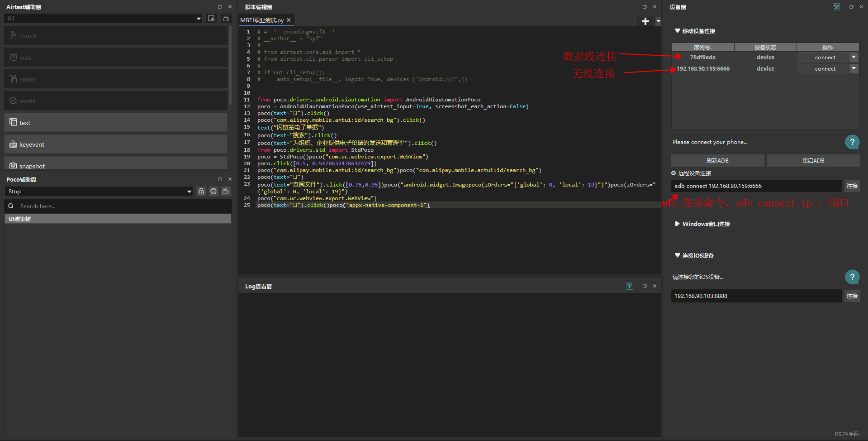Float the Airtest assistant panel
This screenshot has height=441, width=868.
click(x=220, y=7)
